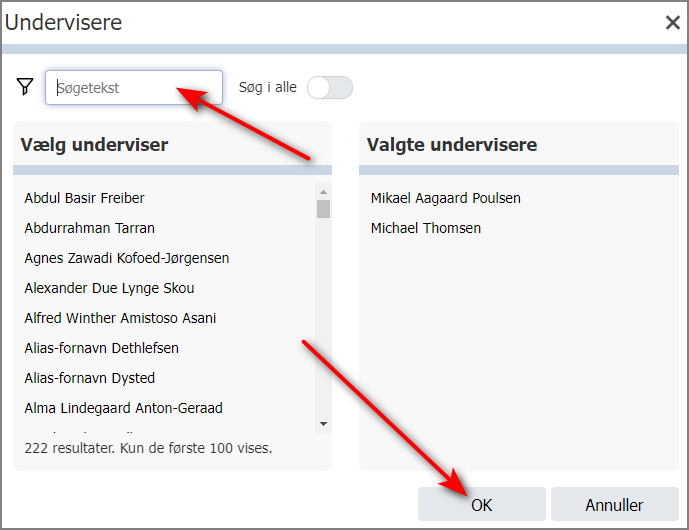
Task: Select Abdul Basir Freiber from list
Action: 85,198
